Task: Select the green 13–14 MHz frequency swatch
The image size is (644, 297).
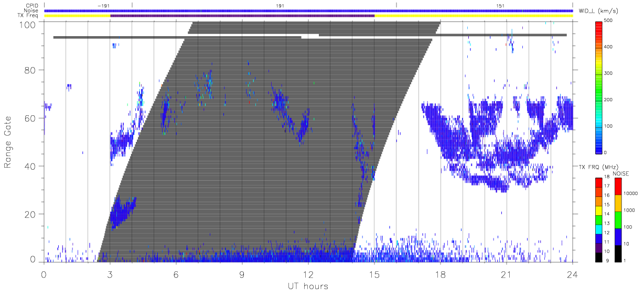Action: click(598, 219)
